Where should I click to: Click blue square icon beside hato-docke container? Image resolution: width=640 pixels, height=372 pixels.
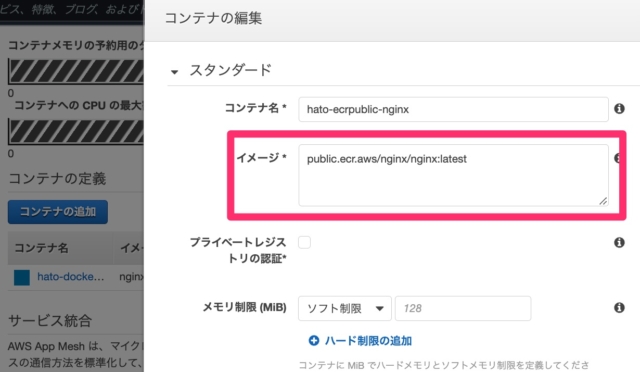[x=22, y=277]
